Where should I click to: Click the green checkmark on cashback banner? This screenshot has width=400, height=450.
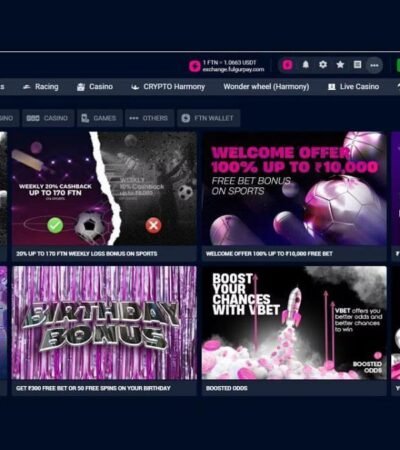point(55,225)
